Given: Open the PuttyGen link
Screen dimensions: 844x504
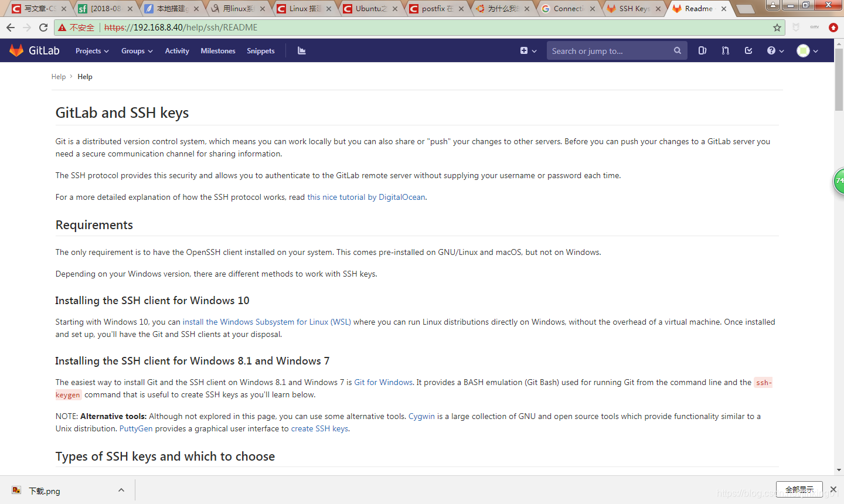Looking at the screenshot, I should [136, 428].
